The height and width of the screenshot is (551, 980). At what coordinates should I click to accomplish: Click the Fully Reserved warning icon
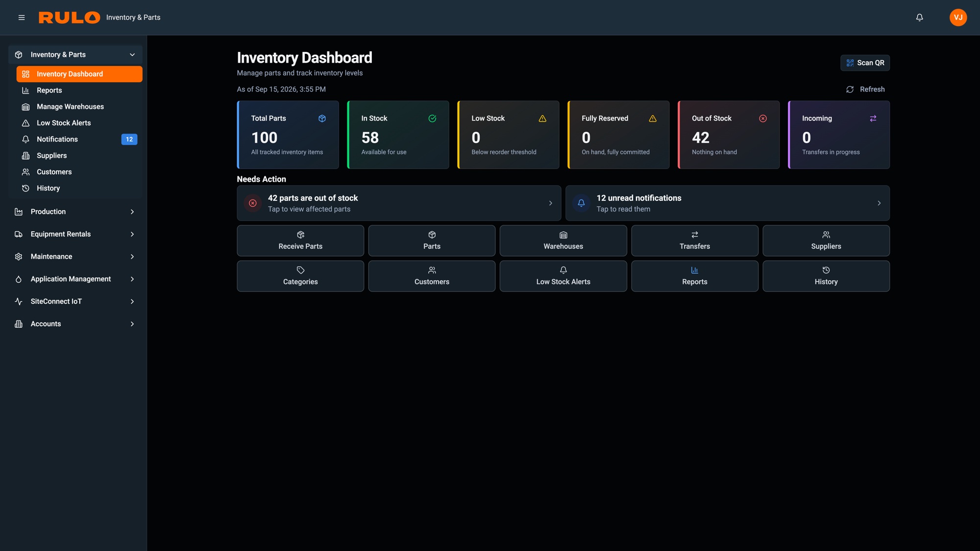(x=653, y=119)
